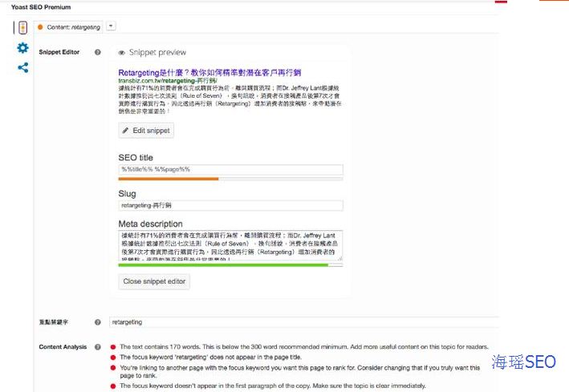569x392 pixels.
Task: Click the Snippet Editor help question mark
Action: [98, 52]
